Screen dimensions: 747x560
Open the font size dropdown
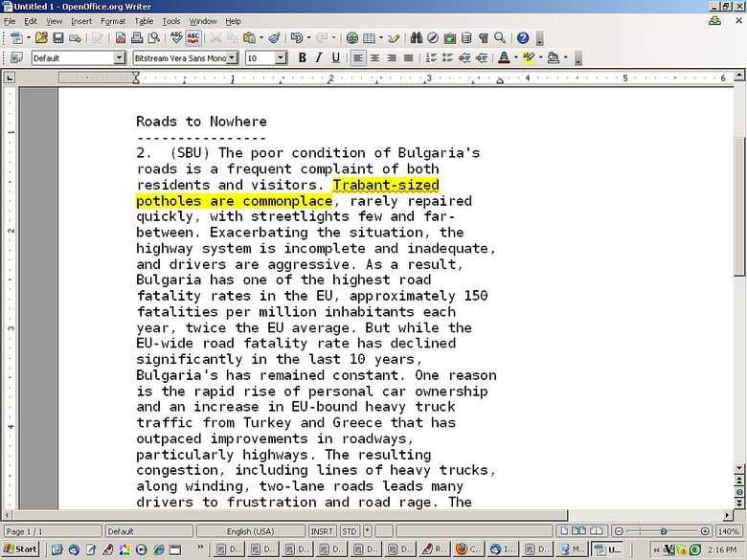(x=281, y=58)
